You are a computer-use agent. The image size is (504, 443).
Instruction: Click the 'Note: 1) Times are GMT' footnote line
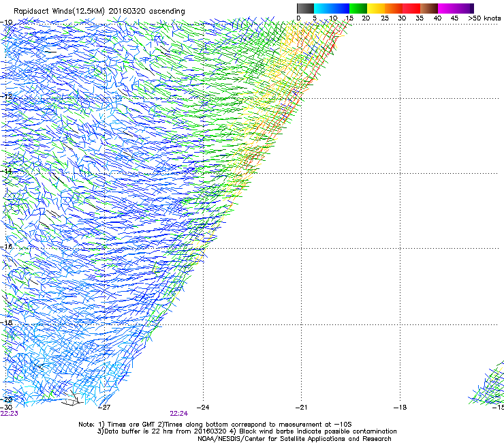(x=215, y=425)
